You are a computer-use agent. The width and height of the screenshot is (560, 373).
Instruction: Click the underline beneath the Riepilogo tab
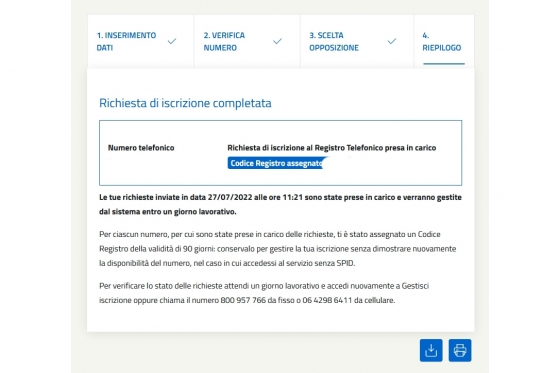[444, 64]
